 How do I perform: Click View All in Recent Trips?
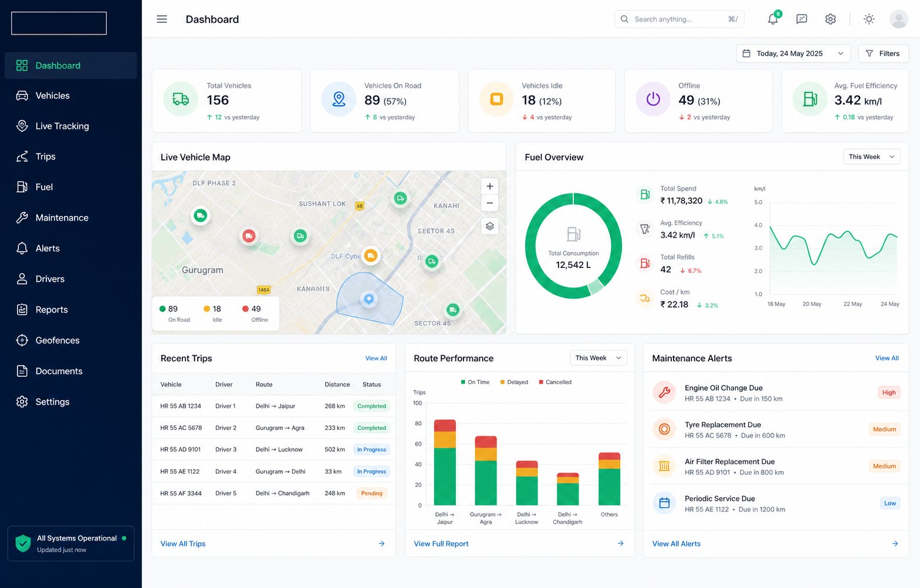(x=376, y=358)
